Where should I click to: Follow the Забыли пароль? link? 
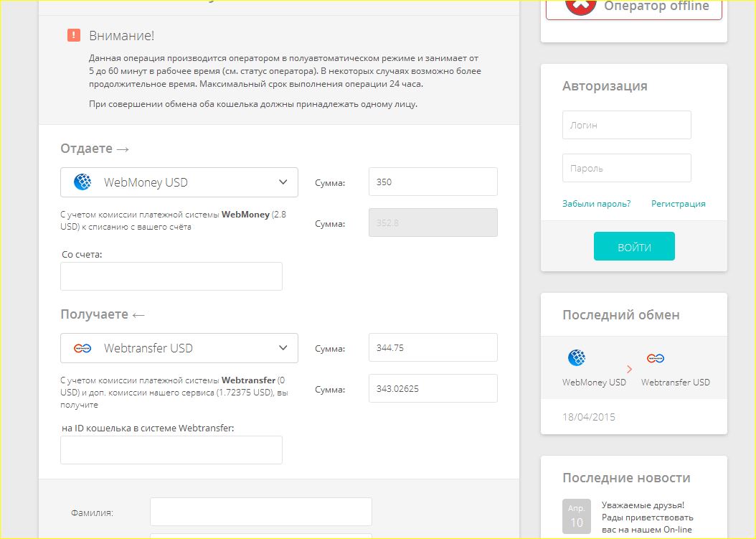597,204
